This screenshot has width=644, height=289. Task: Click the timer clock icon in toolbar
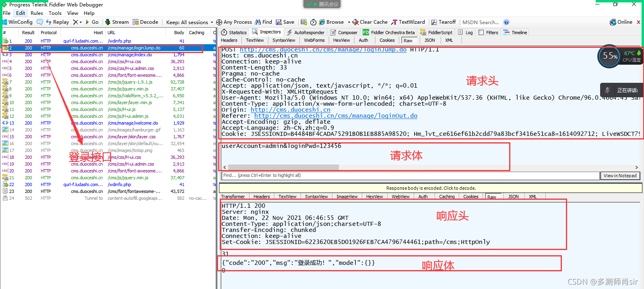pos(313,22)
